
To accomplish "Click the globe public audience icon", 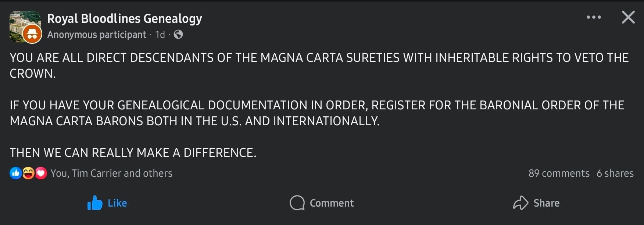I will [x=178, y=35].
